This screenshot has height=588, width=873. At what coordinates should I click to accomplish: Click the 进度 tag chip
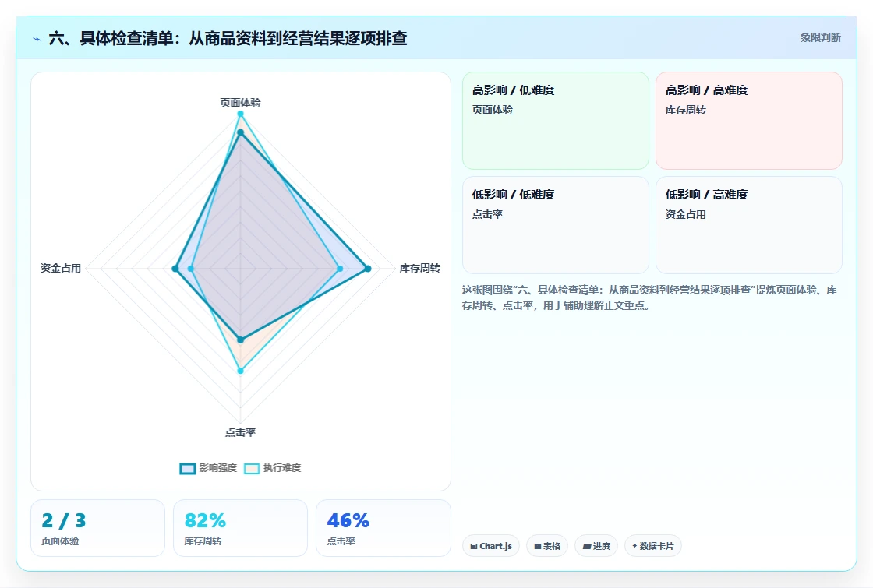pos(596,546)
